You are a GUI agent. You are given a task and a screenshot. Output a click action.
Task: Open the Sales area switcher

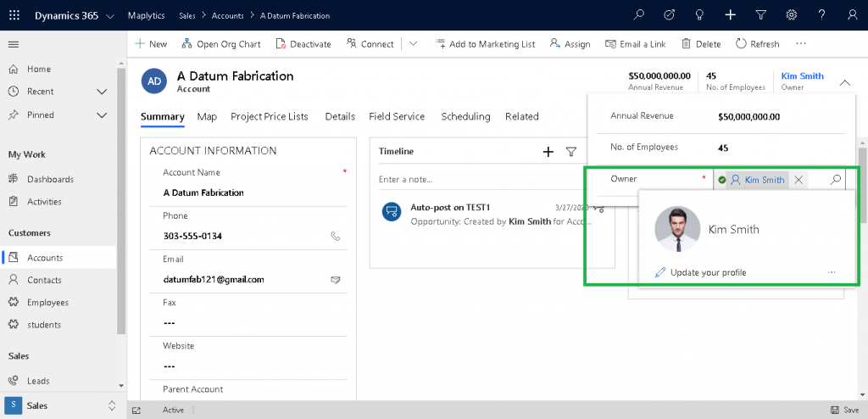[x=63, y=405]
